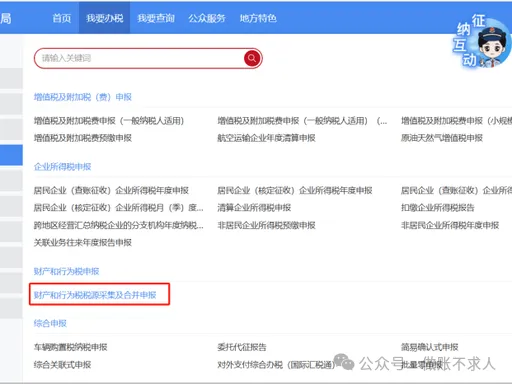The image size is (512, 384).
Task: Open 关联业务往来年度报告申报
Action: 83,243
